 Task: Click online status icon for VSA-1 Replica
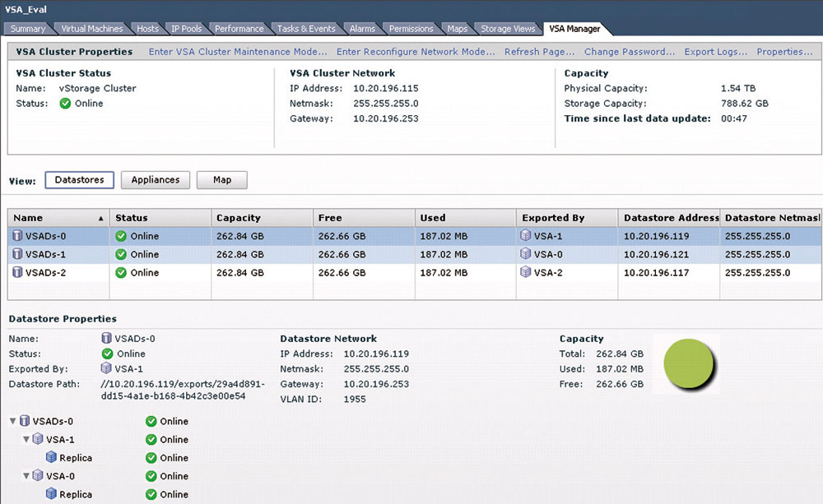coord(151,458)
